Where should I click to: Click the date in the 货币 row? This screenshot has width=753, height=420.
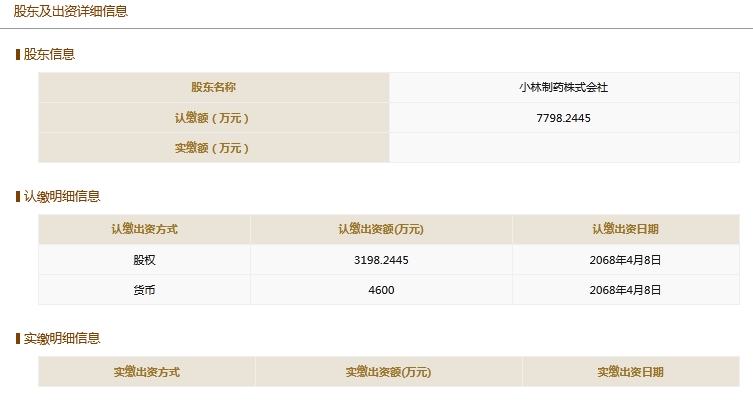pos(625,290)
